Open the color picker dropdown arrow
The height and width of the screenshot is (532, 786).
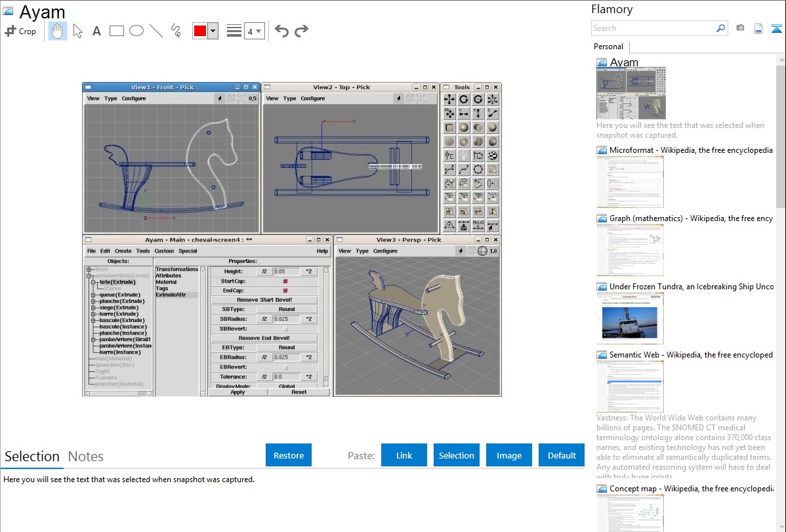point(213,31)
